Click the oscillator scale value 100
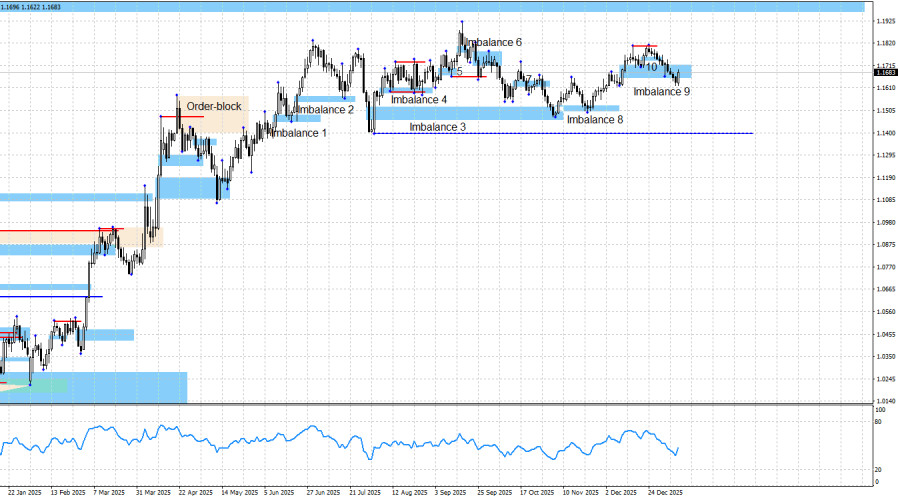Viewport: 900px width, 500px height. (879, 410)
